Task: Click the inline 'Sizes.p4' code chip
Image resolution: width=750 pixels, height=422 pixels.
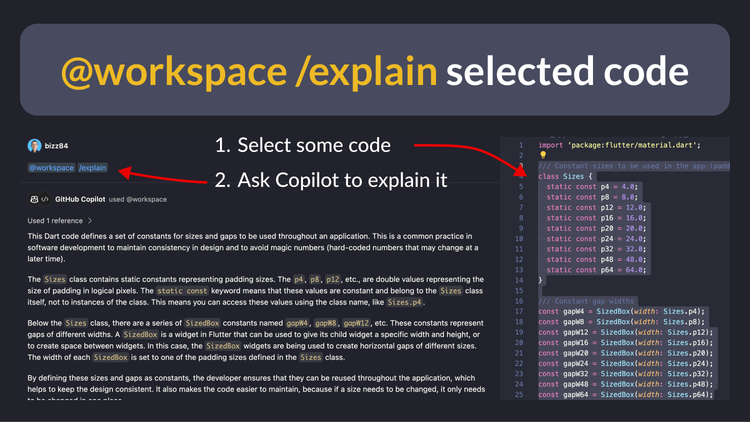Action: (x=404, y=302)
